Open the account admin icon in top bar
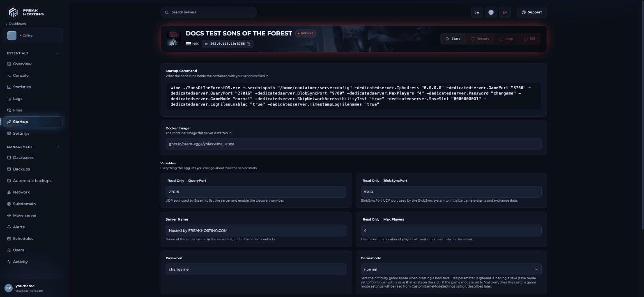The width and height of the screenshot is (644, 297). pyautogui.click(x=477, y=12)
